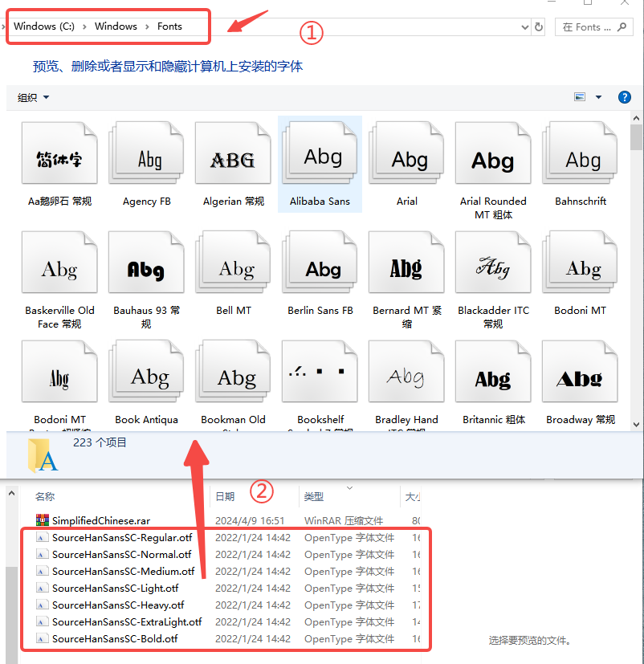Screen dimensions: 644x664
Task: Sort files by 名称 column header
Action: pos(45,496)
